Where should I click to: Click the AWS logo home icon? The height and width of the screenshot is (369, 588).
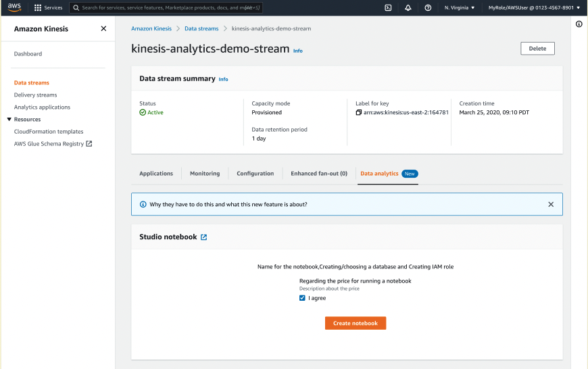coord(14,7)
